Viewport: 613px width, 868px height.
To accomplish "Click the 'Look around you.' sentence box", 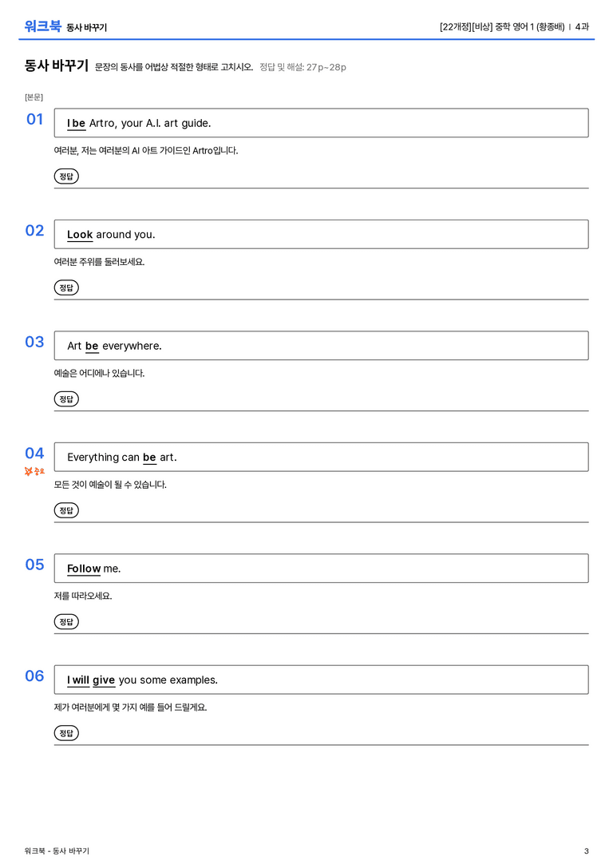I will tap(322, 234).
